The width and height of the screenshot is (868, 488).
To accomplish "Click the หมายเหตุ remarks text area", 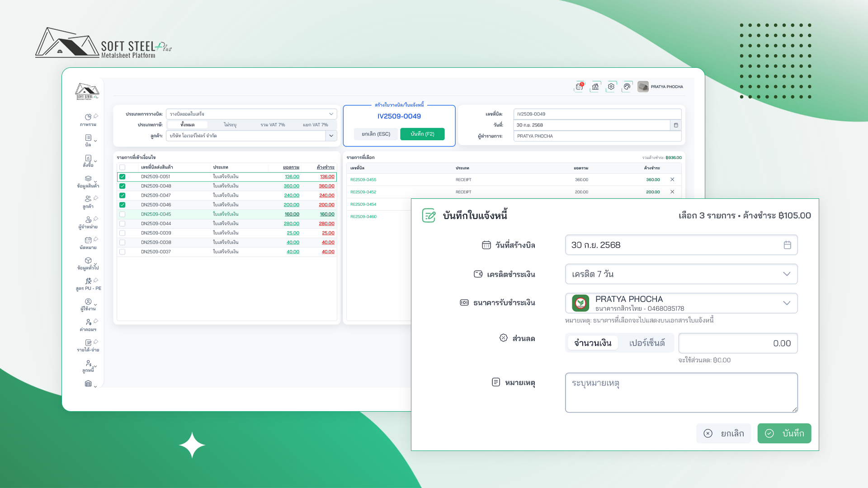I will 681,393.
